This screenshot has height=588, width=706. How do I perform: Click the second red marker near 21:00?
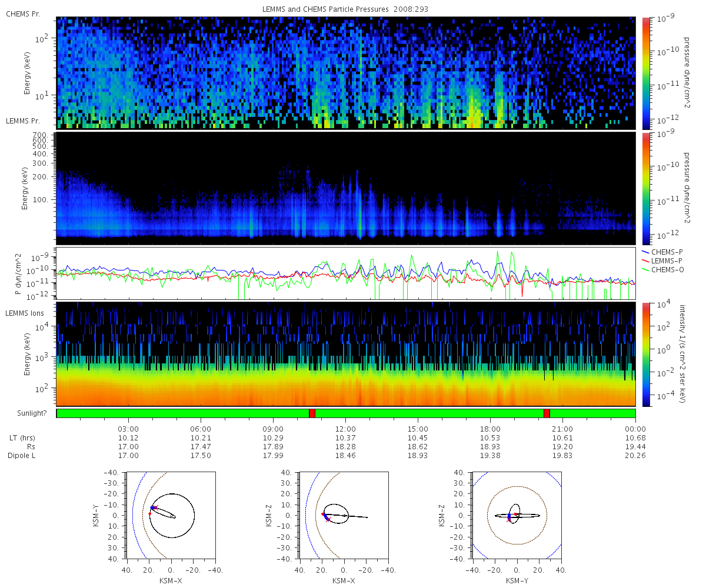click(x=547, y=413)
